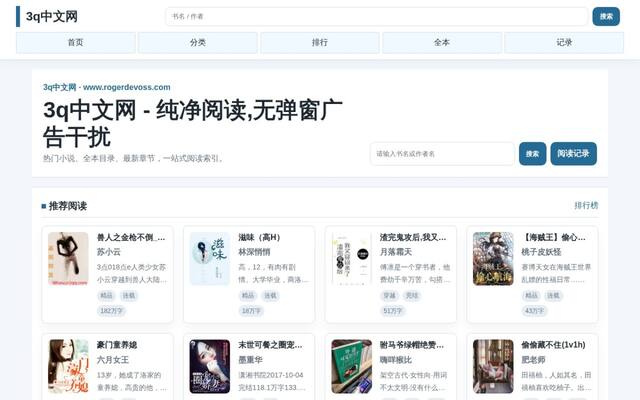Open the 豪门童养媳 book cover
Screen dimensions: 640x400
click(68, 366)
